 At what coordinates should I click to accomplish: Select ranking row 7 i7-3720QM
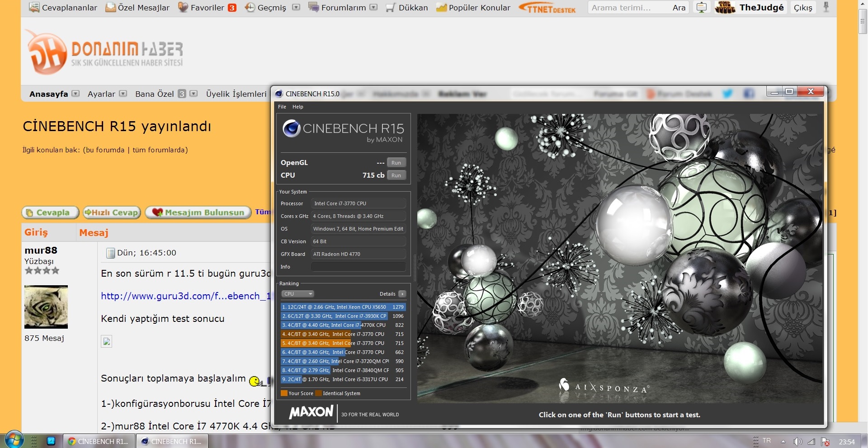[343, 361]
